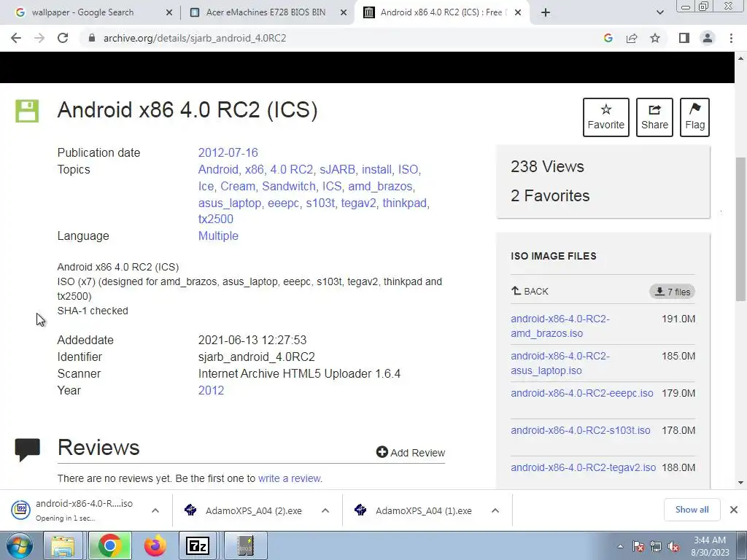The image size is (747, 560).
Task: Show all downloads
Action: coord(692,510)
